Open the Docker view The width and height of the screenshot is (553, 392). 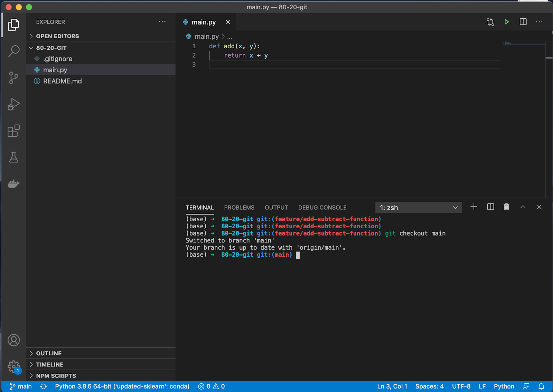(13, 184)
